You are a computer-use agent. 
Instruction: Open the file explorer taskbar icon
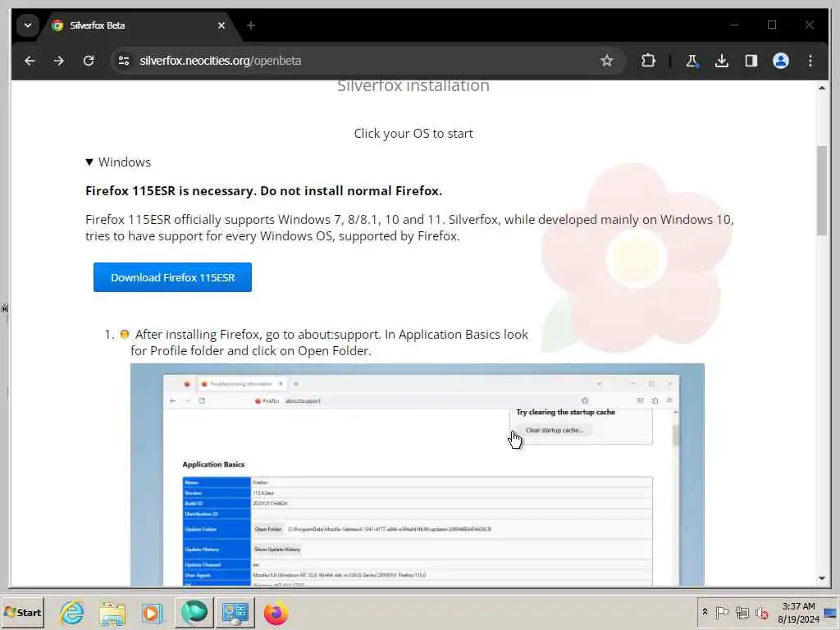coord(112,613)
